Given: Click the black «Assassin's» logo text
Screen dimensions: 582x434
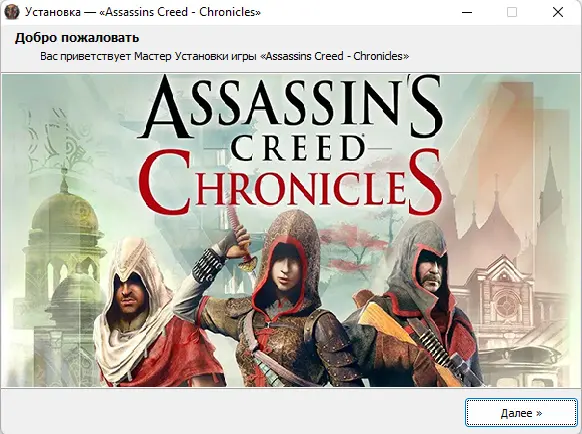Looking at the screenshot, I should point(290,107).
